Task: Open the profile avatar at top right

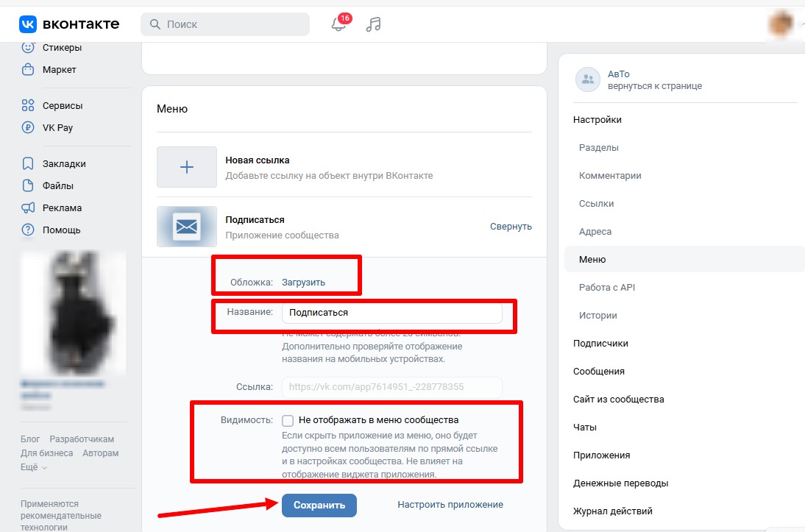Action: click(781, 24)
